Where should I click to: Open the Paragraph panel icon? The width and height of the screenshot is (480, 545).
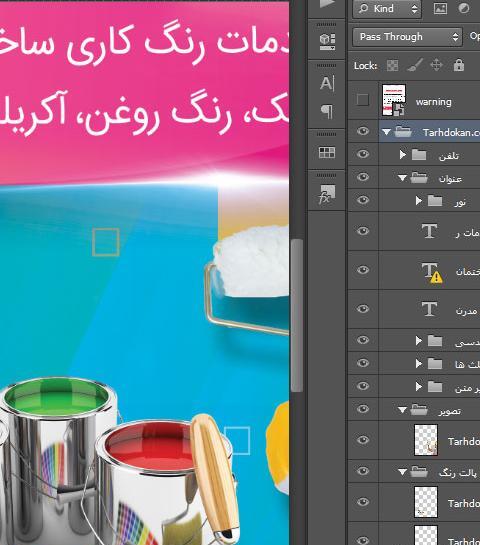tap(326, 112)
